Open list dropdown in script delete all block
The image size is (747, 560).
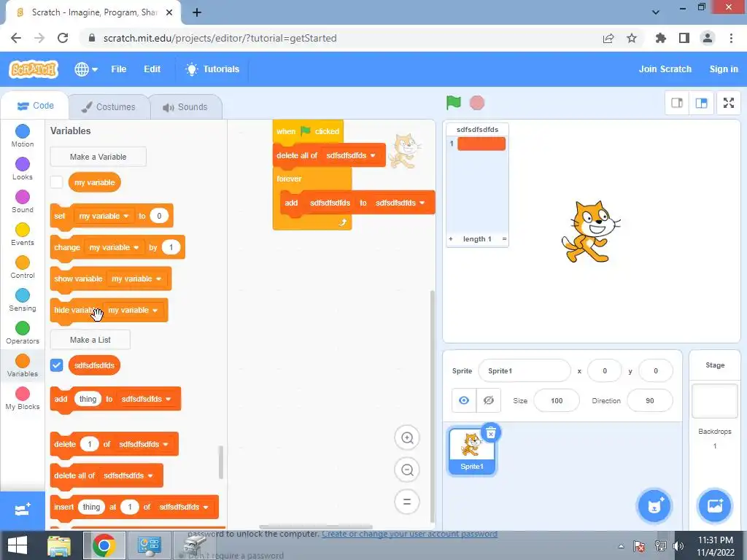tap(351, 155)
